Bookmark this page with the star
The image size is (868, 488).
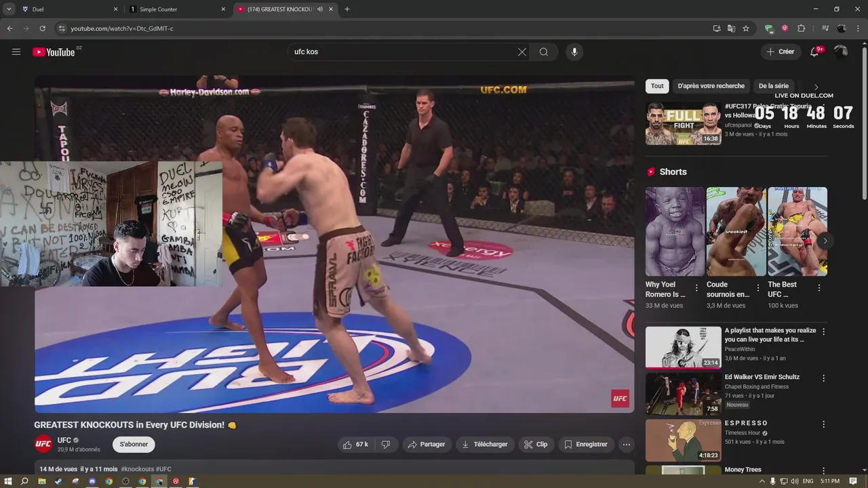point(746,28)
